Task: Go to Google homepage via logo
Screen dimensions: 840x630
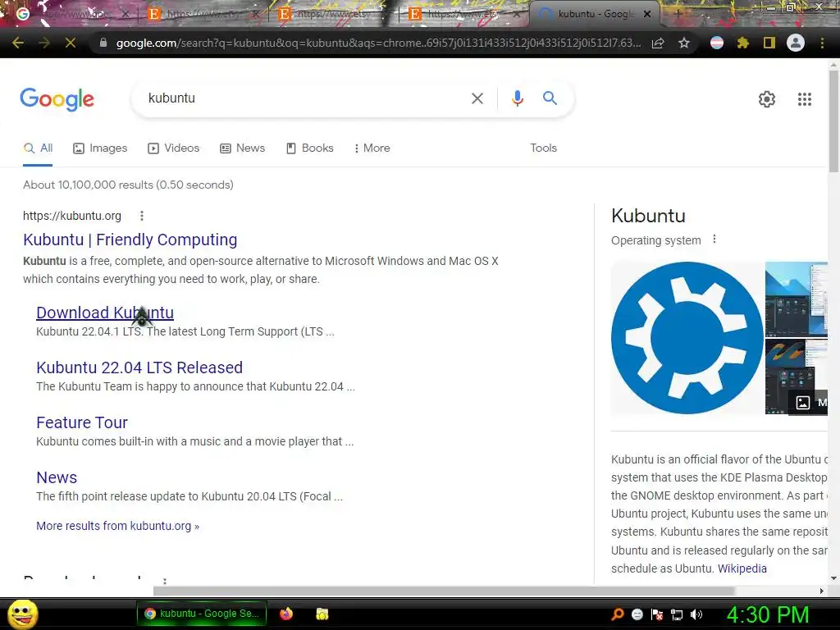Action: click(57, 99)
